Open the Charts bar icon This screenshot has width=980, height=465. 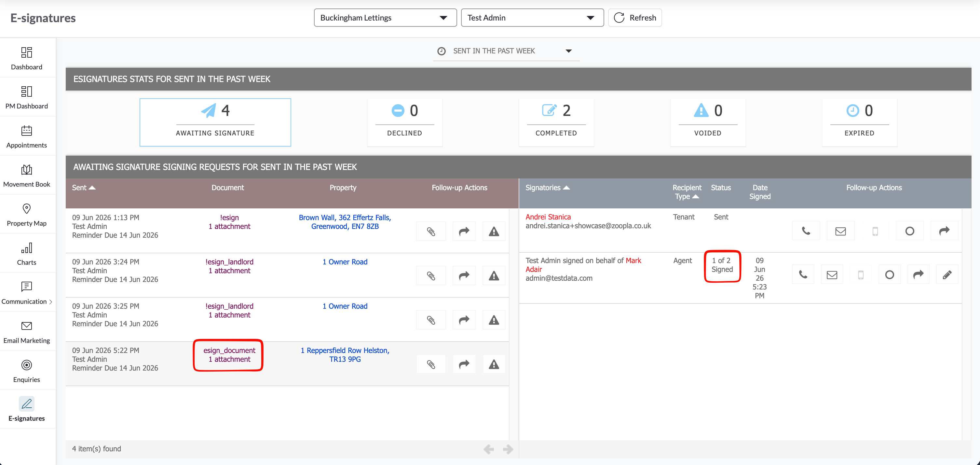[27, 248]
